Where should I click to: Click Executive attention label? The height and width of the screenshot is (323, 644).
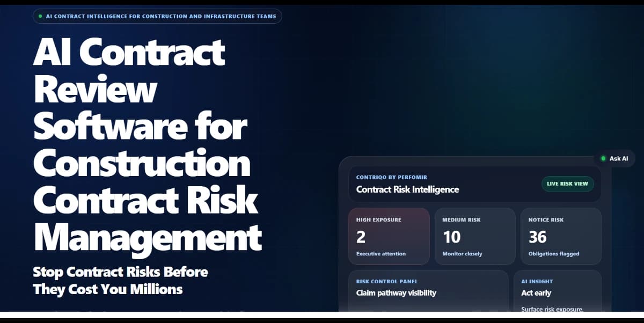381,254
